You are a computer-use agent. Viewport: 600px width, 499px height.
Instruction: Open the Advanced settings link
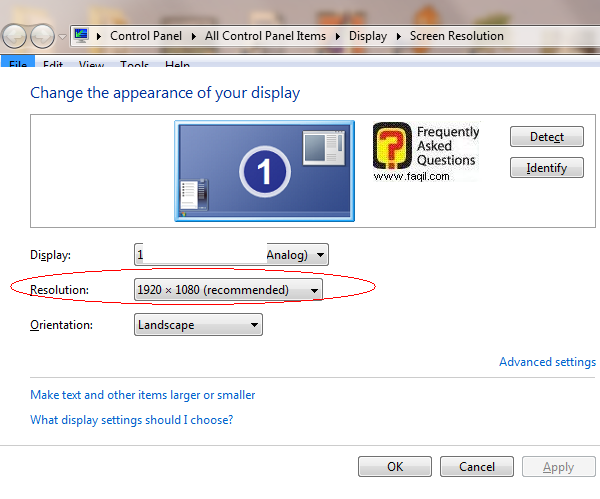coord(547,362)
